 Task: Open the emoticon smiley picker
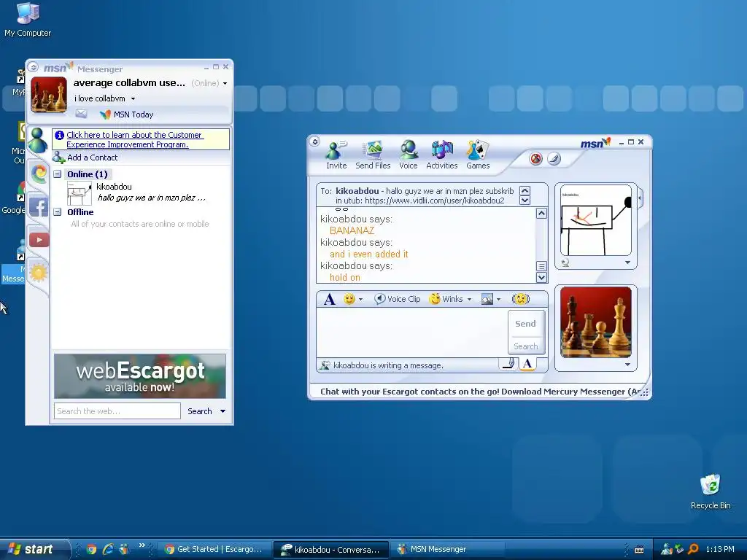[x=353, y=299]
